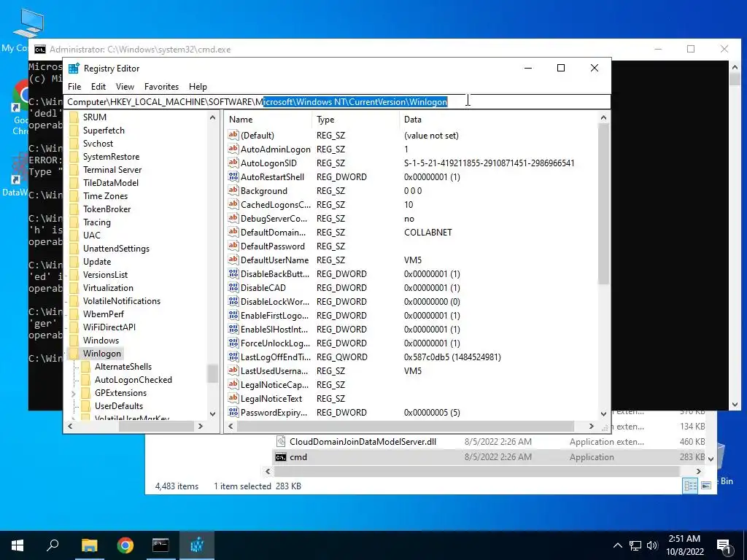The image size is (747, 560).
Task: Select the LastLogOffEndTime QWORD icon
Action: click(233, 356)
